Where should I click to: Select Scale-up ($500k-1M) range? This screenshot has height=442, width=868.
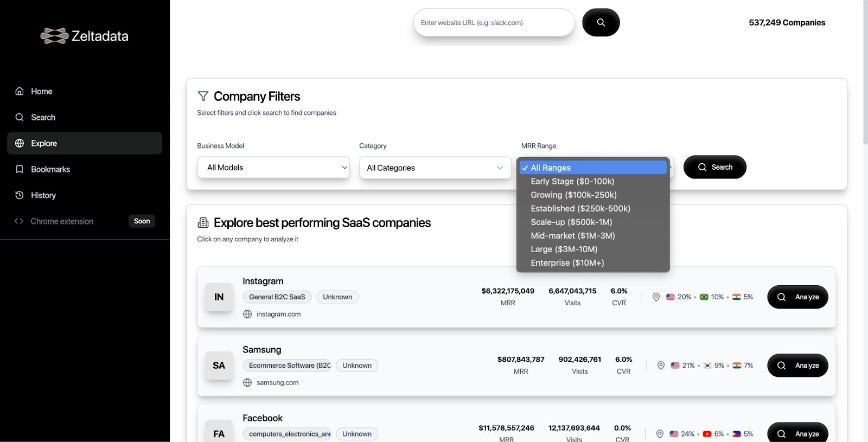click(593, 222)
